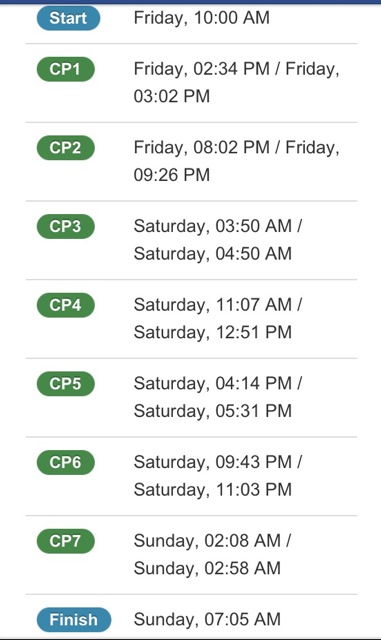Click the blue Finish badge
This screenshot has width=381, height=640.
point(74,620)
